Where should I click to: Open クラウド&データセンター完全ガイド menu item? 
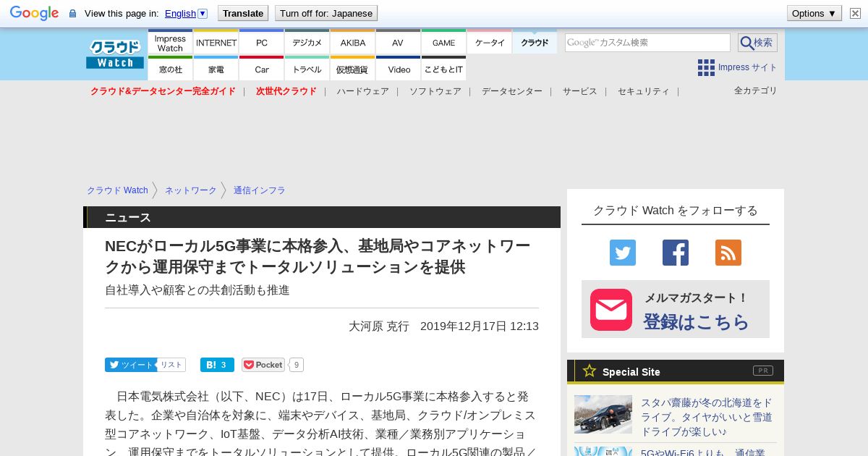click(163, 91)
